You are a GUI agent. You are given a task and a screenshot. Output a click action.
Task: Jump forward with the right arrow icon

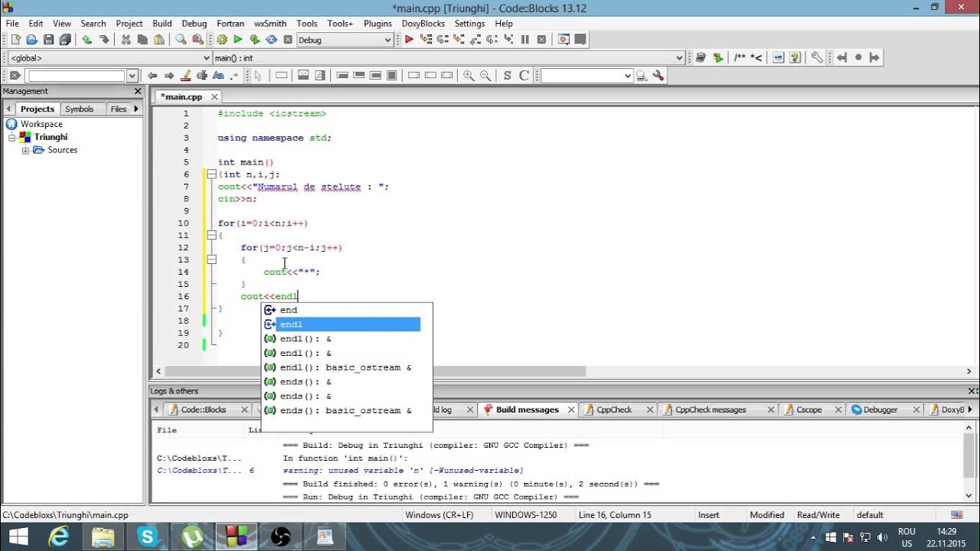(875, 57)
